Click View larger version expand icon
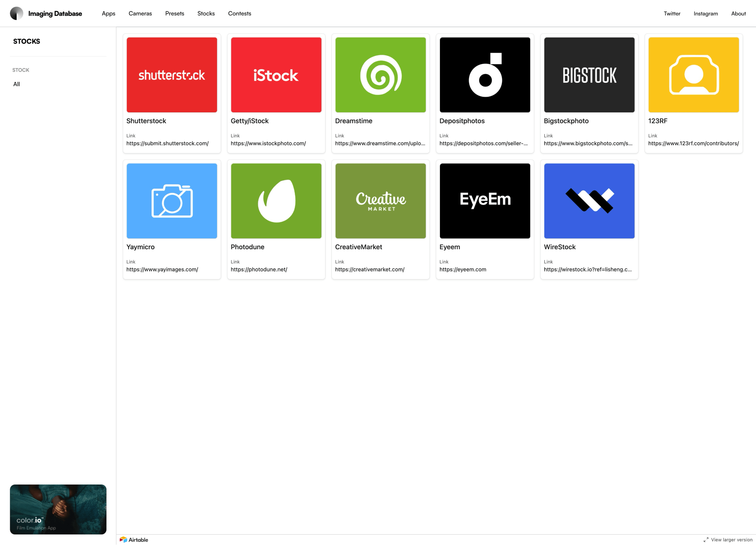 pos(706,540)
